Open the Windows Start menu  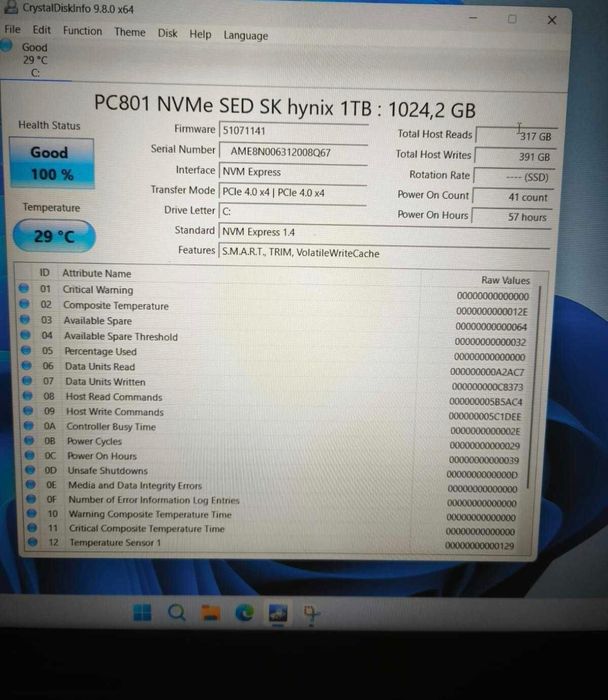[x=142, y=612]
